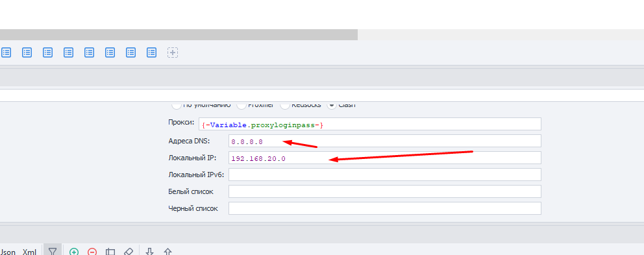The image size is (644, 255).
Task: Toggle the funnel filter icon
Action: [x=53, y=251]
